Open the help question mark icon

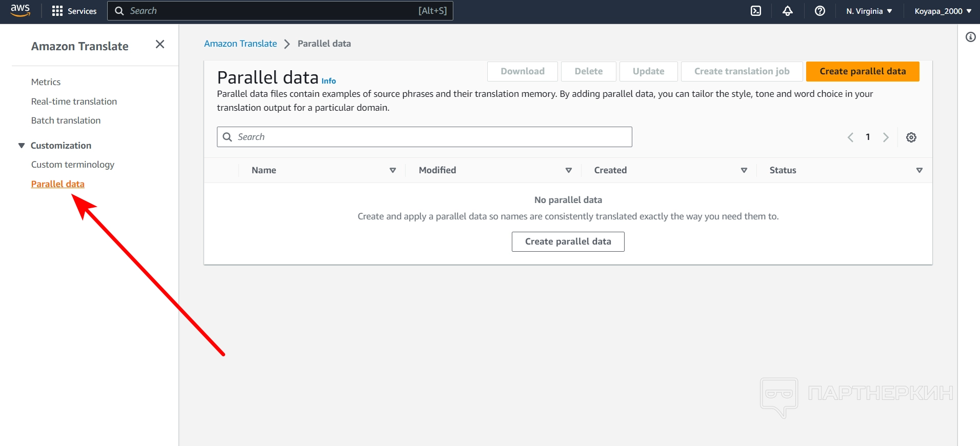click(x=820, y=11)
